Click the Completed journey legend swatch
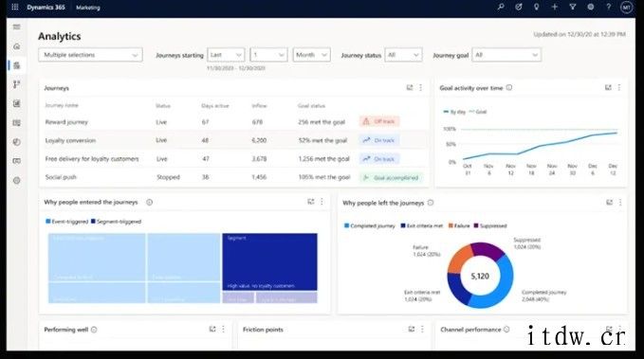This screenshot has width=644, height=359. pos(346,225)
